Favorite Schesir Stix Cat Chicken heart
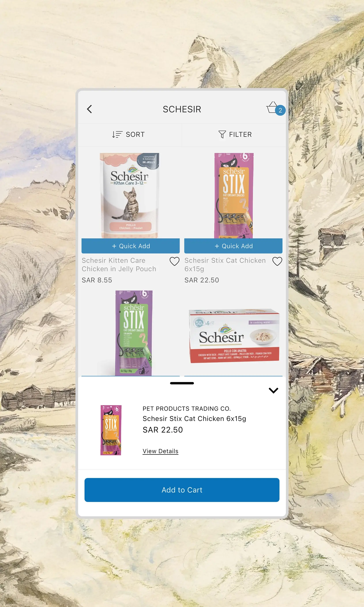 coord(277,261)
